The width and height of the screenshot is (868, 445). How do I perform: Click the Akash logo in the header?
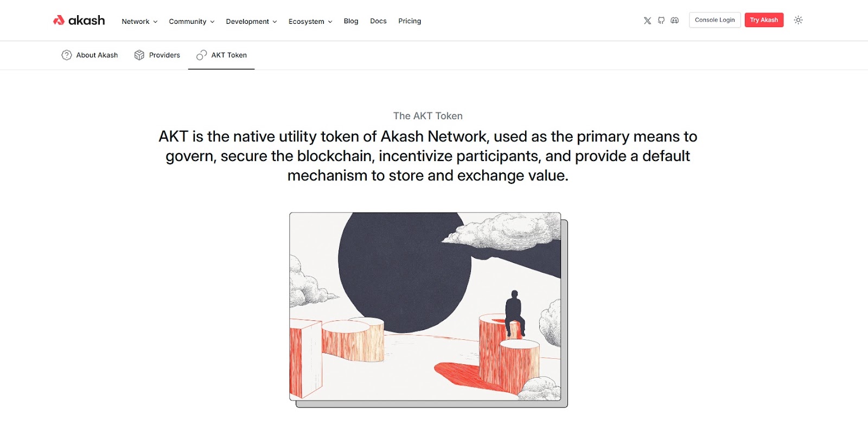coord(79,21)
